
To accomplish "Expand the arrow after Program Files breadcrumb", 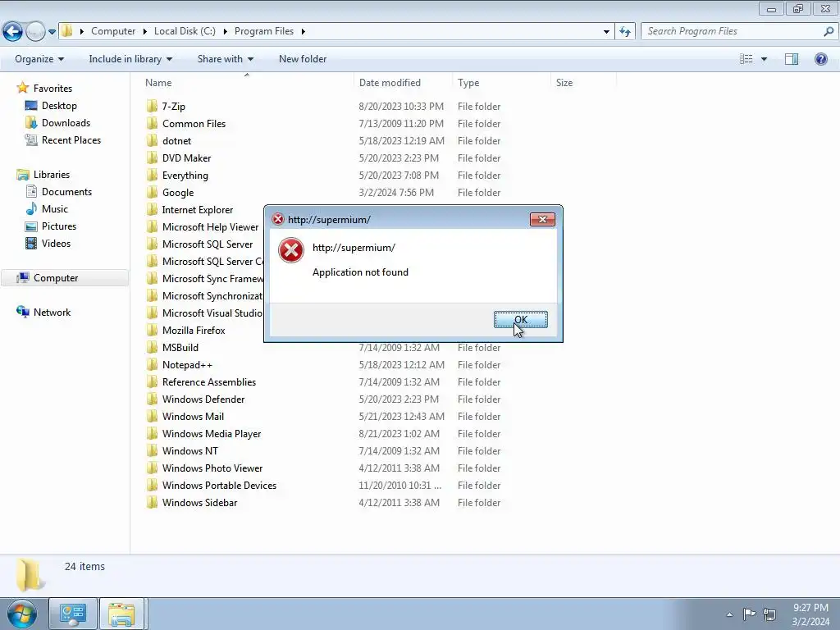I will (x=304, y=32).
